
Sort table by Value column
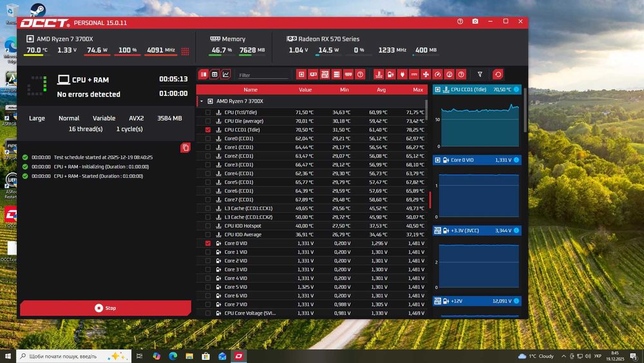(x=305, y=90)
